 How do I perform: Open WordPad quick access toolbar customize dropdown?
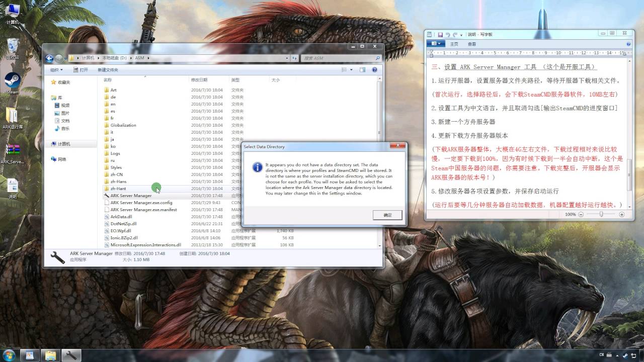point(461,35)
